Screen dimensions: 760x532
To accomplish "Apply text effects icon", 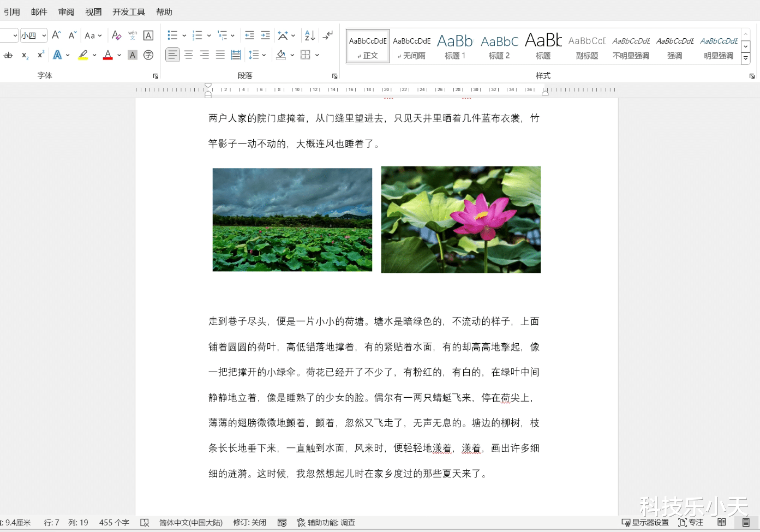I will tap(57, 55).
